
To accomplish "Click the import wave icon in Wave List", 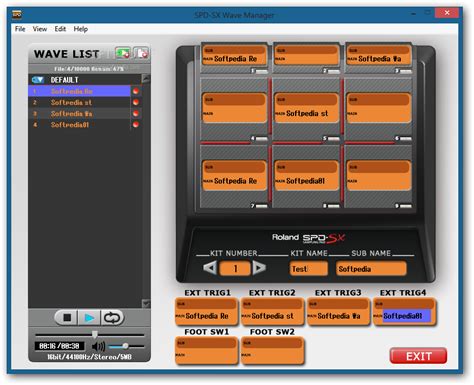I will coord(123,53).
